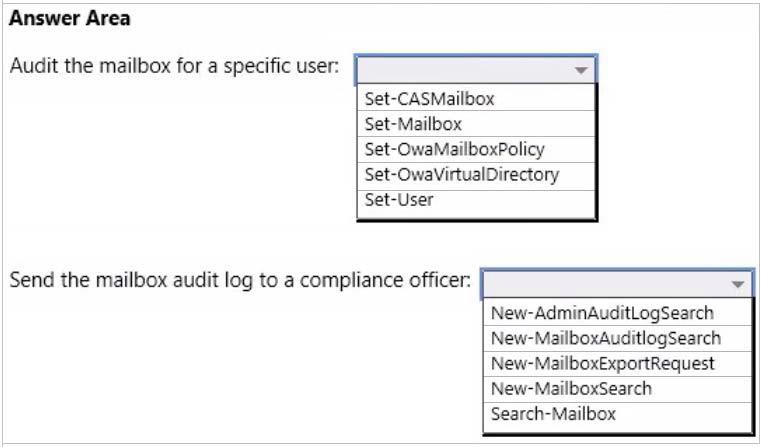The height and width of the screenshot is (447, 761).
Task: Click the audit mailbox combo box field
Action: tap(476, 70)
